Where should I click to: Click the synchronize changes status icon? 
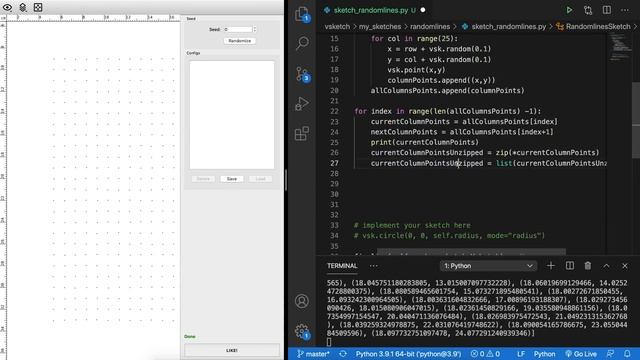click(343, 354)
